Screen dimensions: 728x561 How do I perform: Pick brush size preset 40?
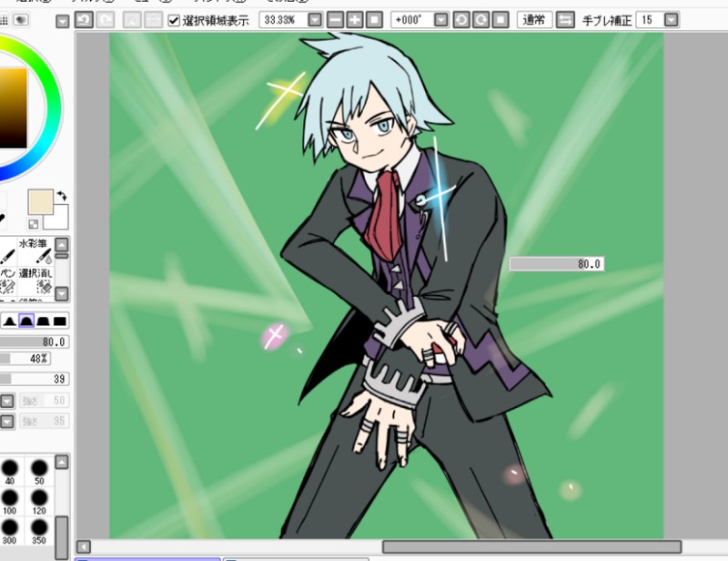pos(10,472)
